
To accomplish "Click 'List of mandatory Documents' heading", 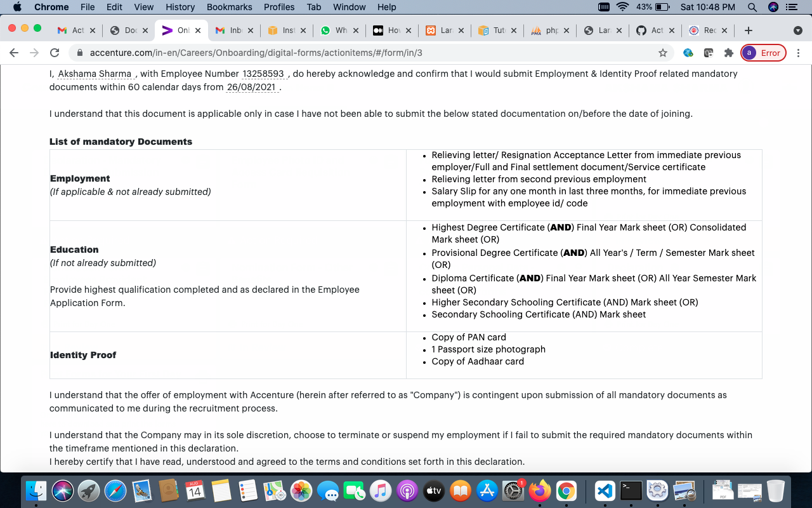I will coord(121,142).
